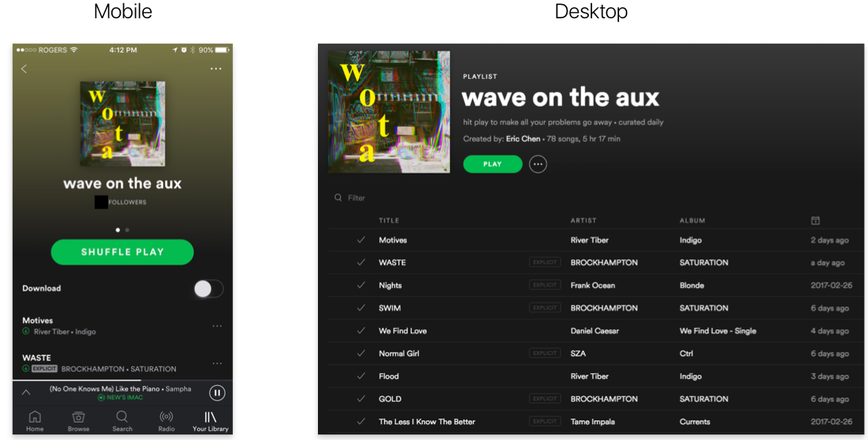
Task: Open the mobile playlist three-dot options menu
Action: (216, 68)
